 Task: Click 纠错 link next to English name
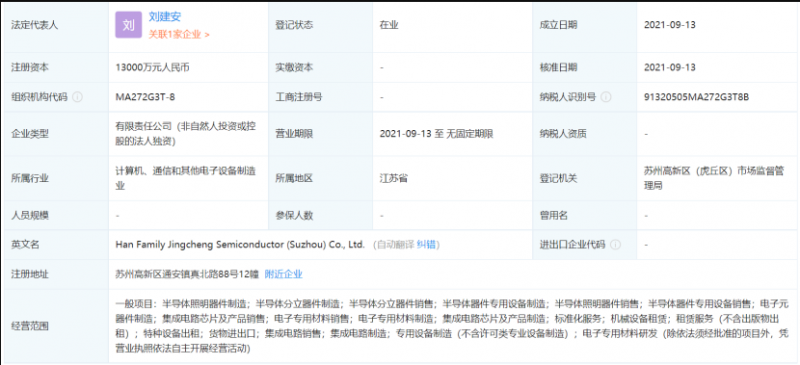[x=427, y=245]
